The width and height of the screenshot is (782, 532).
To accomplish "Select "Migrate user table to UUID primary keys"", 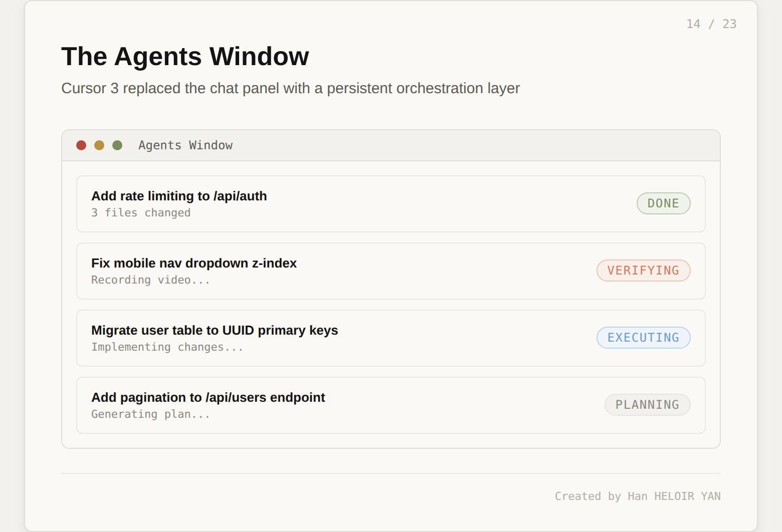I will tap(215, 330).
